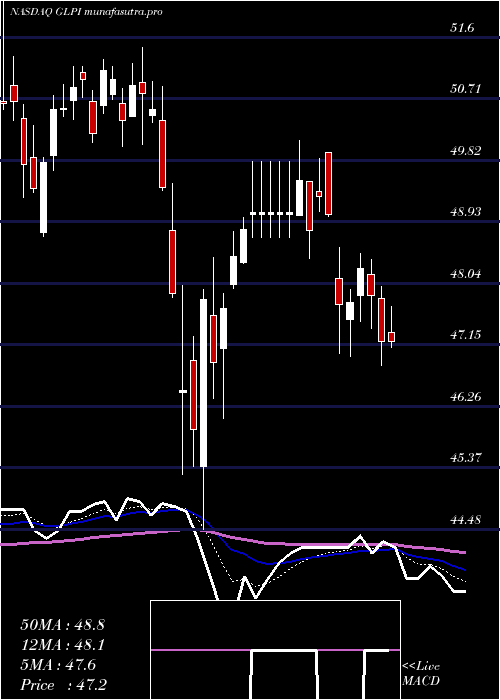
Task: Click the <<Live MACD label
Action: click(421, 674)
